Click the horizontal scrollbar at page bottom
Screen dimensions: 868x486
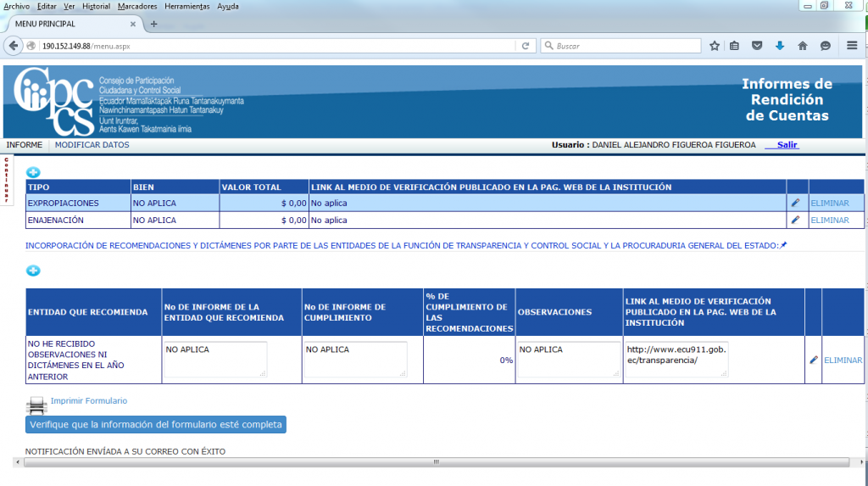click(434, 462)
